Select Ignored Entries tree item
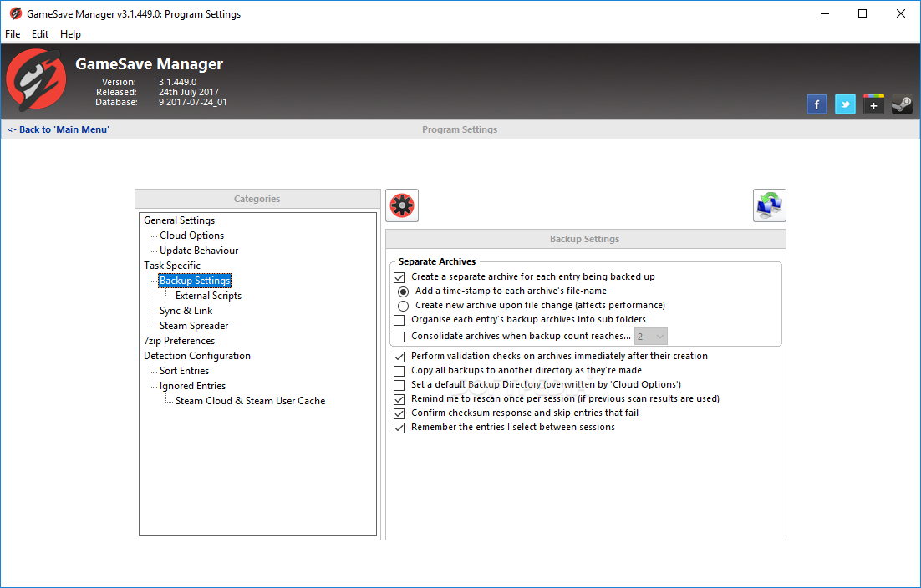This screenshot has height=588, width=921. pyautogui.click(x=192, y=386)
